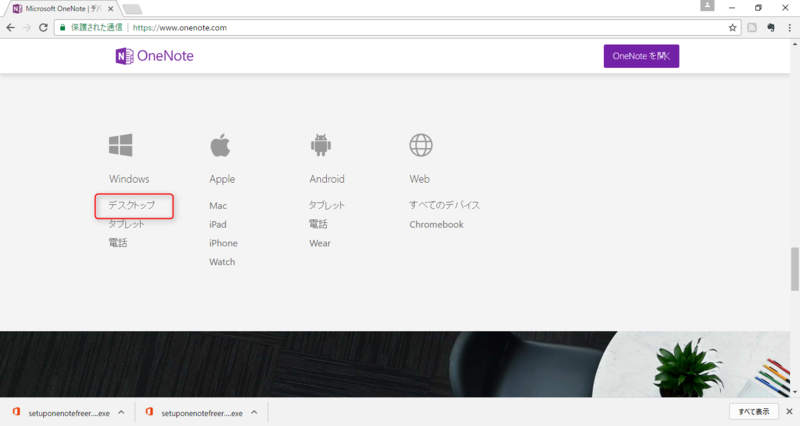Click first setuponenotefreer download Office icon

click(x=17, y=412)
